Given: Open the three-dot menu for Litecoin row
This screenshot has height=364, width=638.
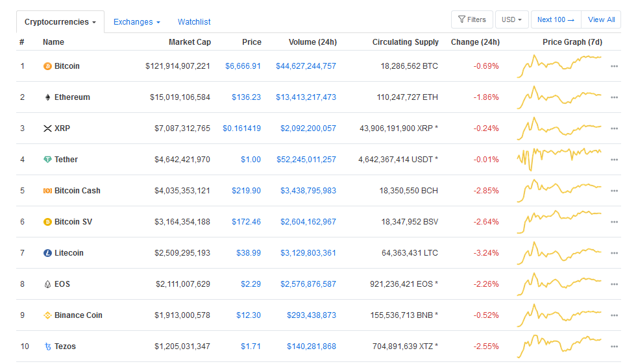Looking at the screenshot, I should coord(614,253).
